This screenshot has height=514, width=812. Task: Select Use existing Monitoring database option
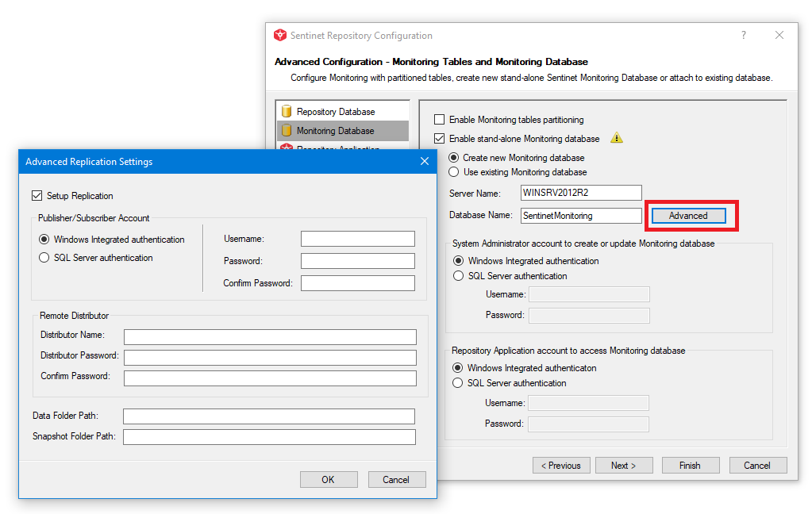pyautogui.click(x=454, y=172)
